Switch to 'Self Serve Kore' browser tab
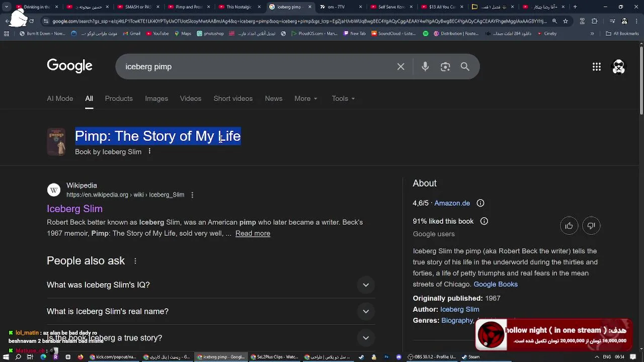The height and width of the screenshot is (362, 644). [392, 7]
